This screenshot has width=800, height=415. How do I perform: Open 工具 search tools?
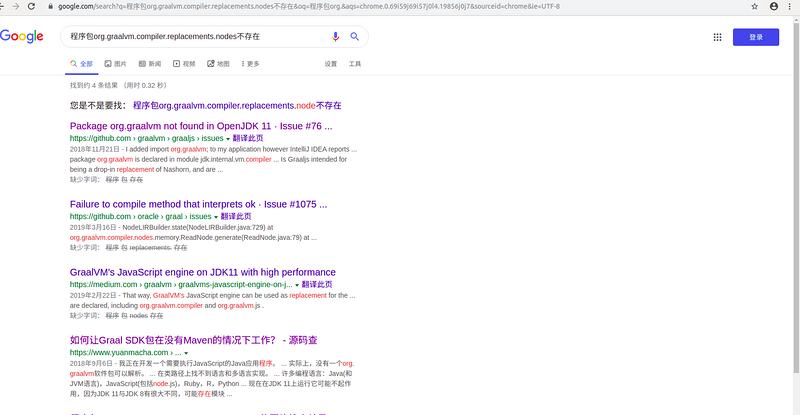[355, 64]
